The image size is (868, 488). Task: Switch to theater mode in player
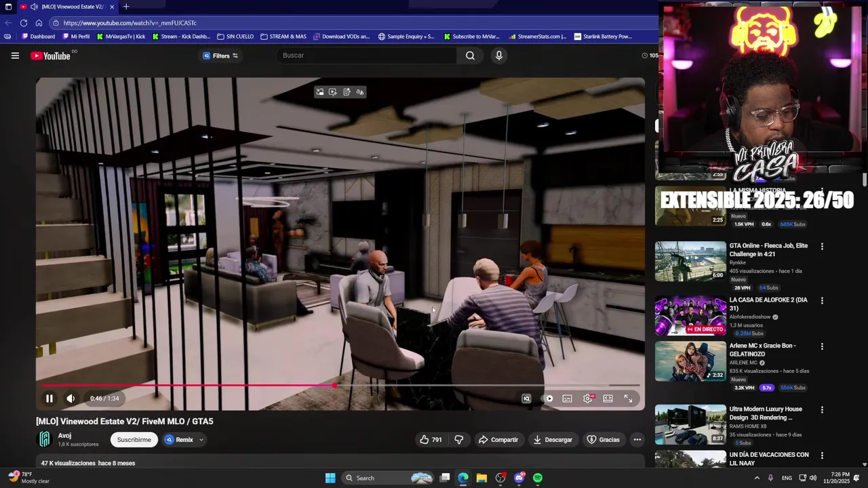pyautogui.click(x=608, y=399)
